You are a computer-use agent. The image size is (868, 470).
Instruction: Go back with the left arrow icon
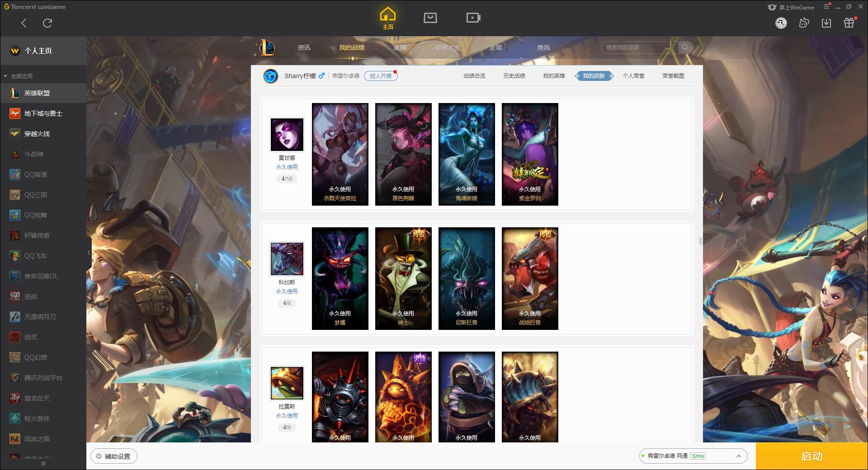coord(24,23)
